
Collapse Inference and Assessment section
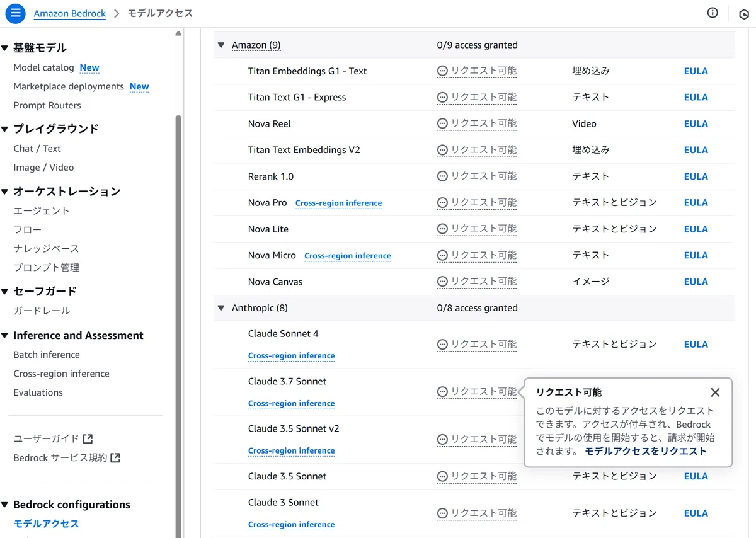(x=4, y=336)
